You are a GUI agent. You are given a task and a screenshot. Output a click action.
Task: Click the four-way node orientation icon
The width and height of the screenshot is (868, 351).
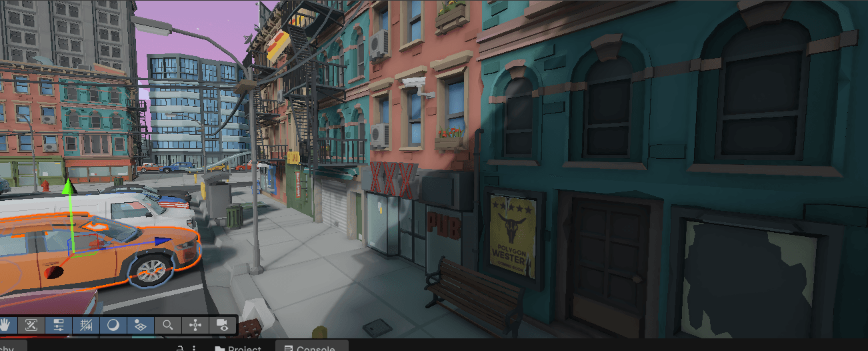point(195,325)
